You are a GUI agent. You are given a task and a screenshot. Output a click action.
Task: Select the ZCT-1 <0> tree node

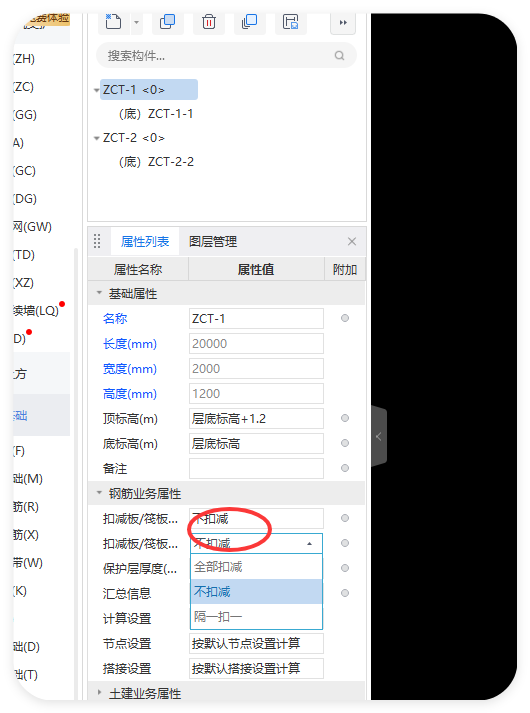pyautogui.click(x=150, y=90)
